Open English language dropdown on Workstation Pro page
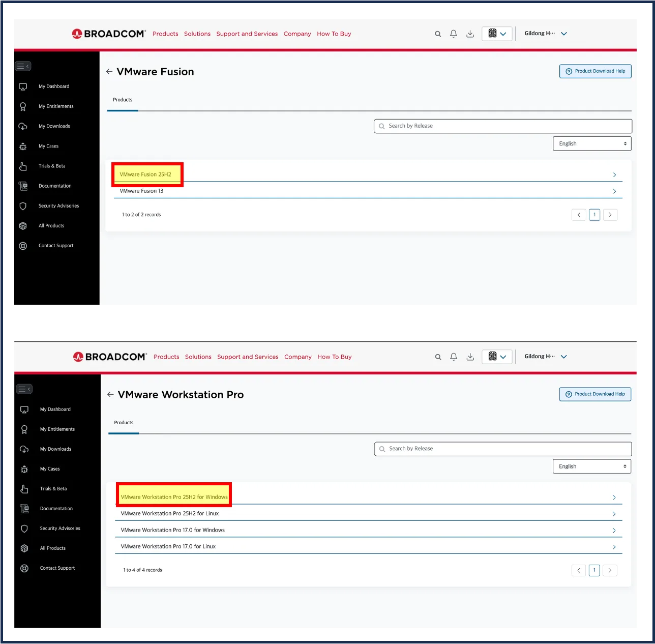 tap(592, 466)
